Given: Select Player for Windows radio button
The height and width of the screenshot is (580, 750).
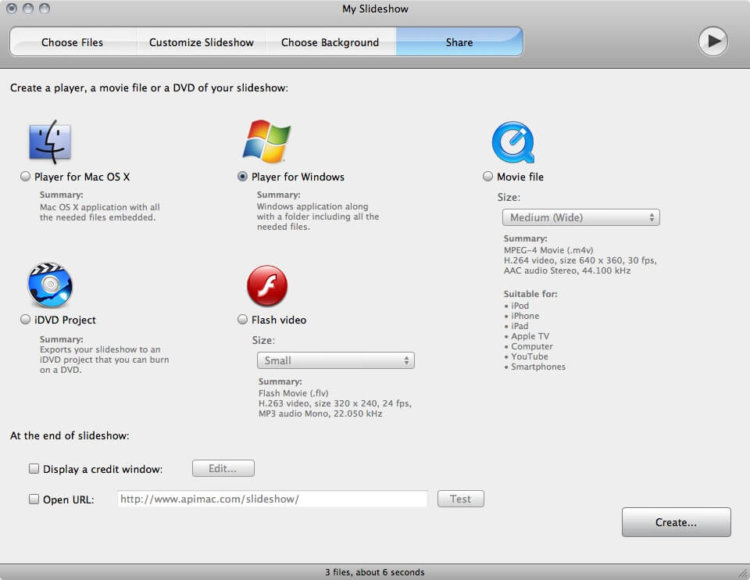Looking at the screenshot, I should [x=243, y=176].
